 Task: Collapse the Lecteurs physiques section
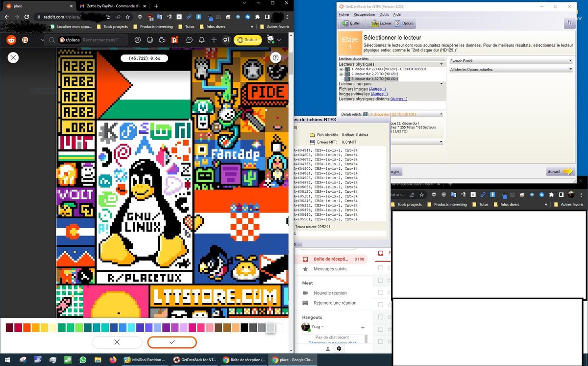[x=442, y=64]
